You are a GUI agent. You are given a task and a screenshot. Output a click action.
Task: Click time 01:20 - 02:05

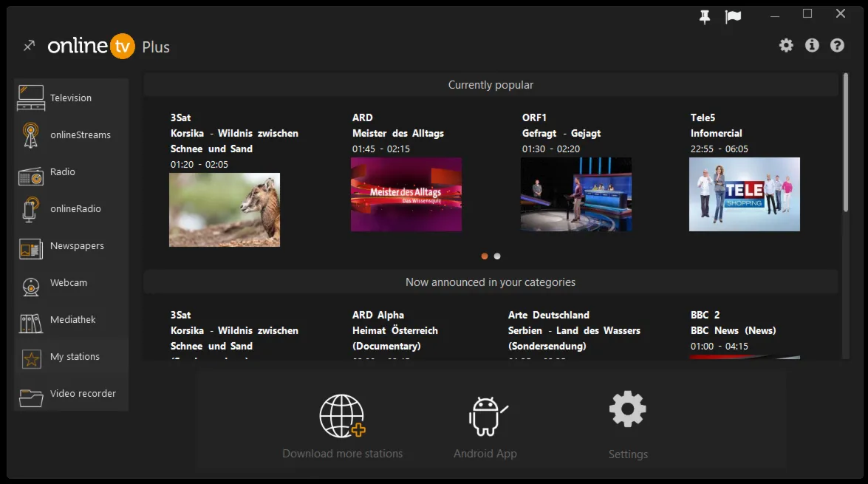coord(199,165)
